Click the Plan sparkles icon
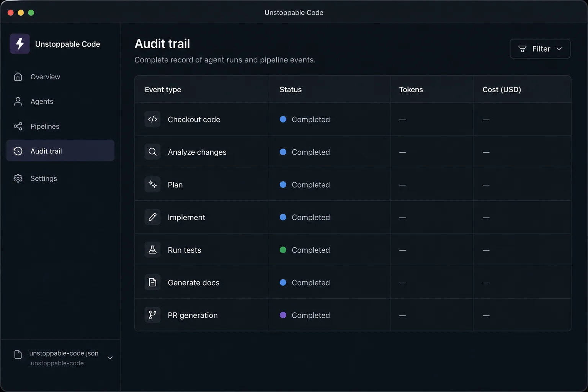Viewport: 588px width, 392px height. [152, 185]
